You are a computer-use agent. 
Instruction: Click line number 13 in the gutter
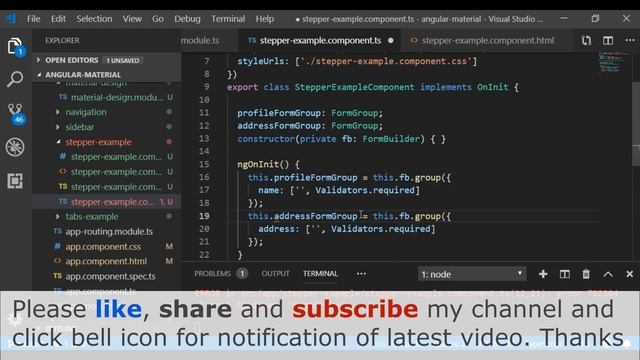coord(204,138)
